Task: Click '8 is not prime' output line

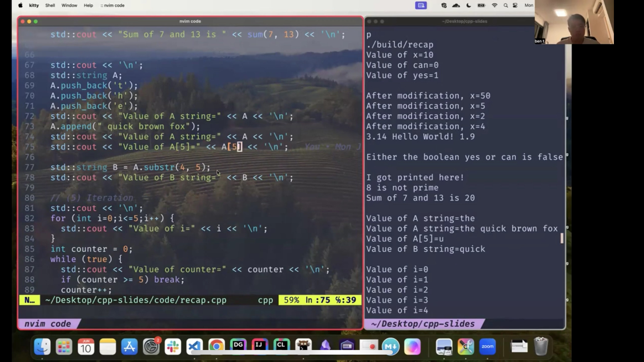Action: click(x=402, y=188)
